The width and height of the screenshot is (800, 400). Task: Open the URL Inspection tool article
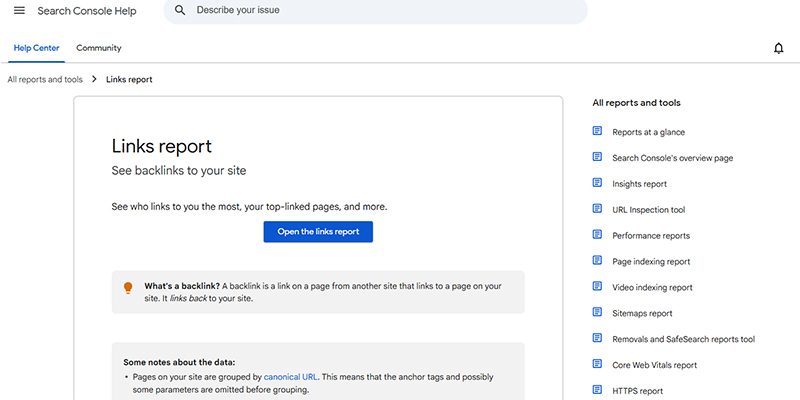(648, 210)
